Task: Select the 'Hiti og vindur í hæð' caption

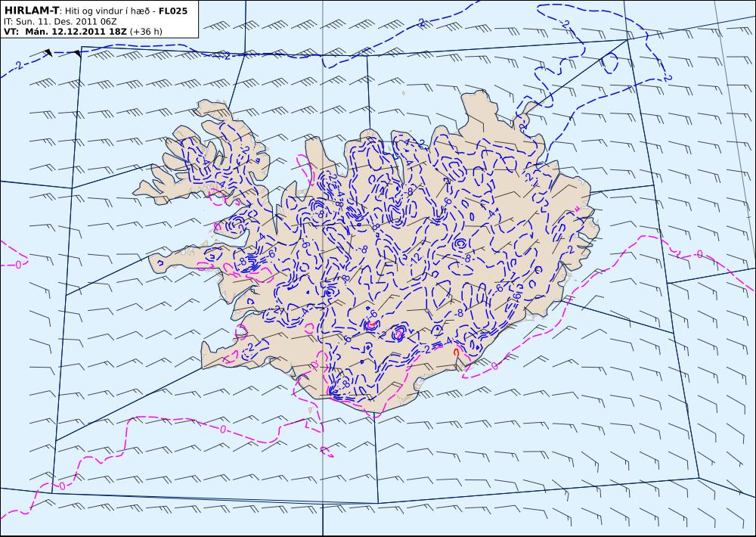Action: 108,11
